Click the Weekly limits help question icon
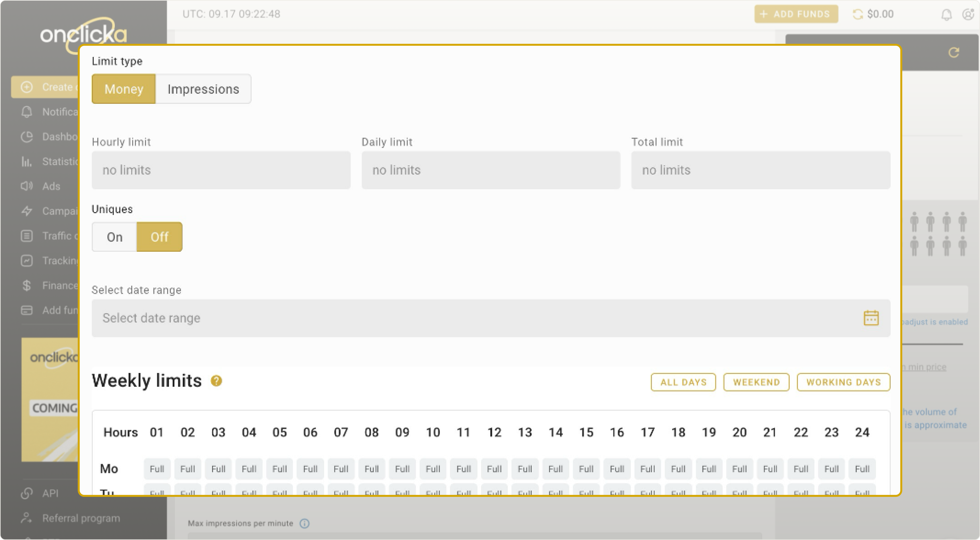This screenshot has height=540, width=980. point(216,381)
